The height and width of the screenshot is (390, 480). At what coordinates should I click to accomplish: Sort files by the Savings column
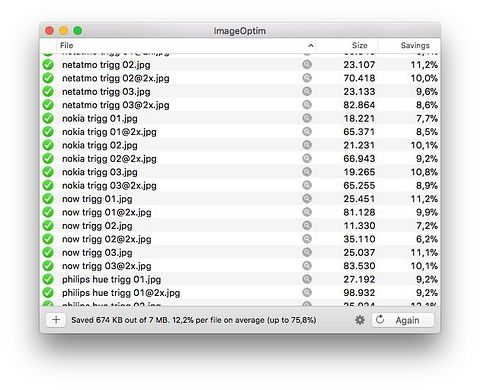(415, 45)
